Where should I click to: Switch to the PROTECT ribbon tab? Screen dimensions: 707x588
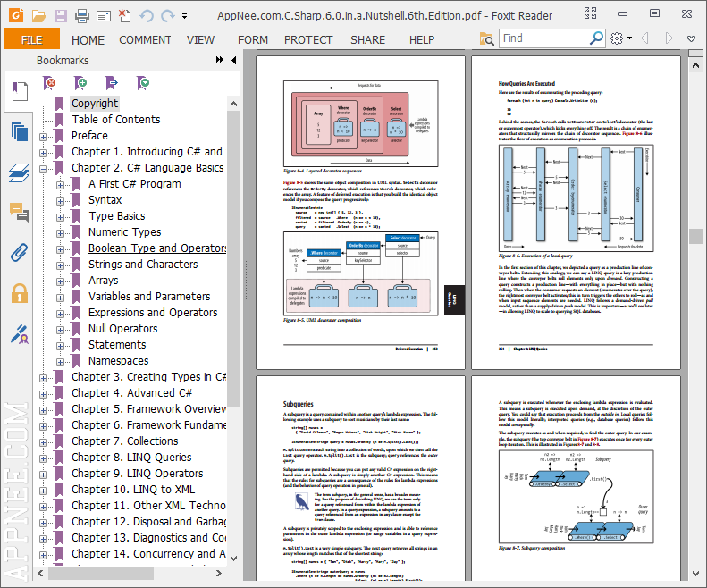[308, 40]
